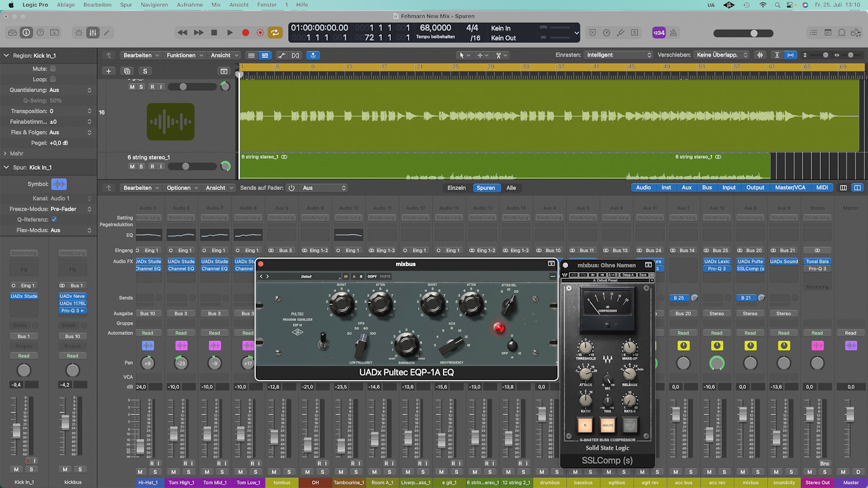Click the Stop transport button
Image resolution: width=868 pixels, height=488 pixels.
click(214, 32)
